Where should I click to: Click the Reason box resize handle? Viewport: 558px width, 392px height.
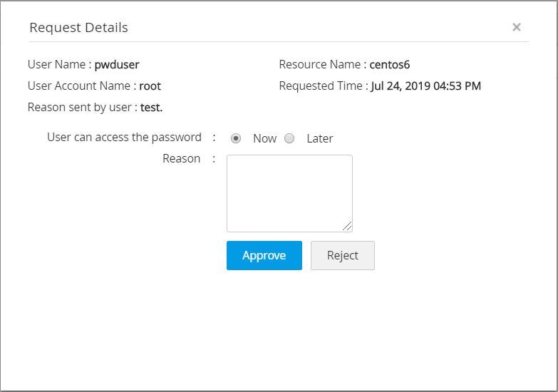(347, 227)
